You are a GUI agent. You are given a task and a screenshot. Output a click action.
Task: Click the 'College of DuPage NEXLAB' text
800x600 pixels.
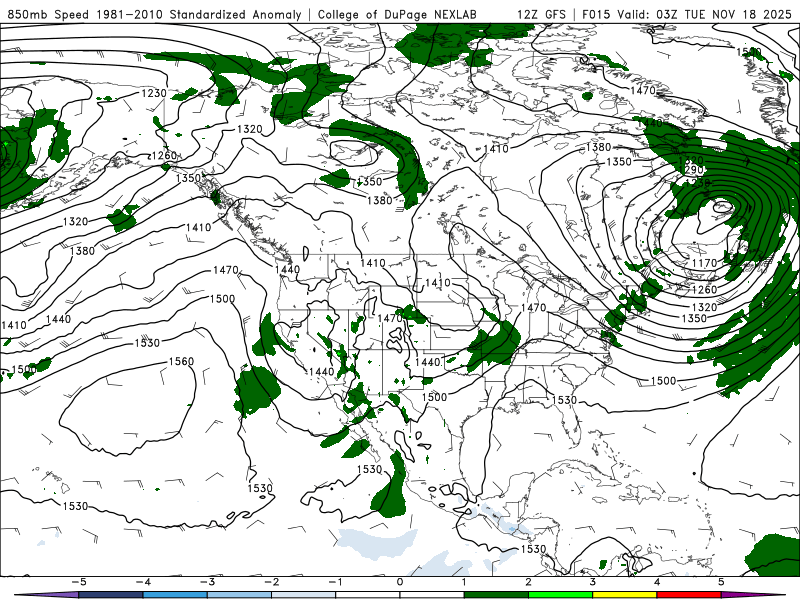click(x=397, y=14)
